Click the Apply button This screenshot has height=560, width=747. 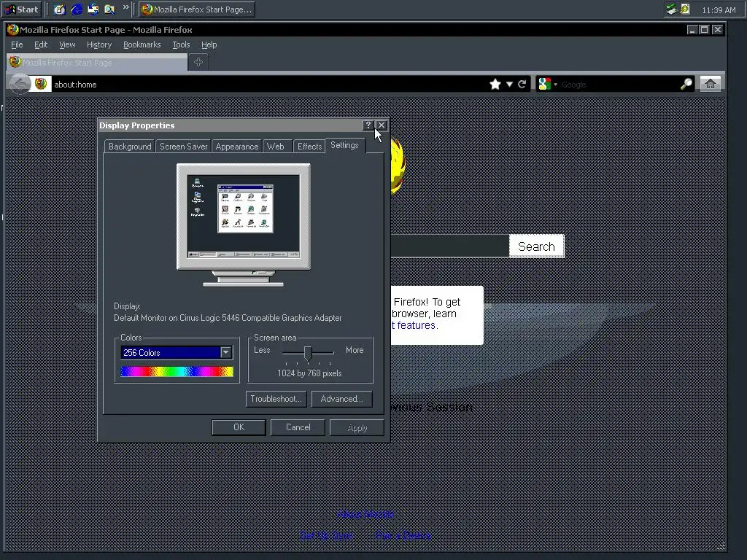(x=357, y=427)
